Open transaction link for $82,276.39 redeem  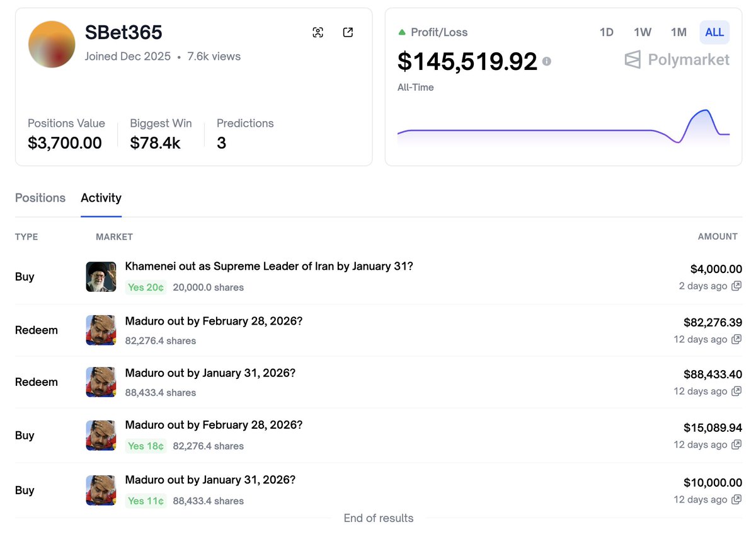tap(736, 340)
